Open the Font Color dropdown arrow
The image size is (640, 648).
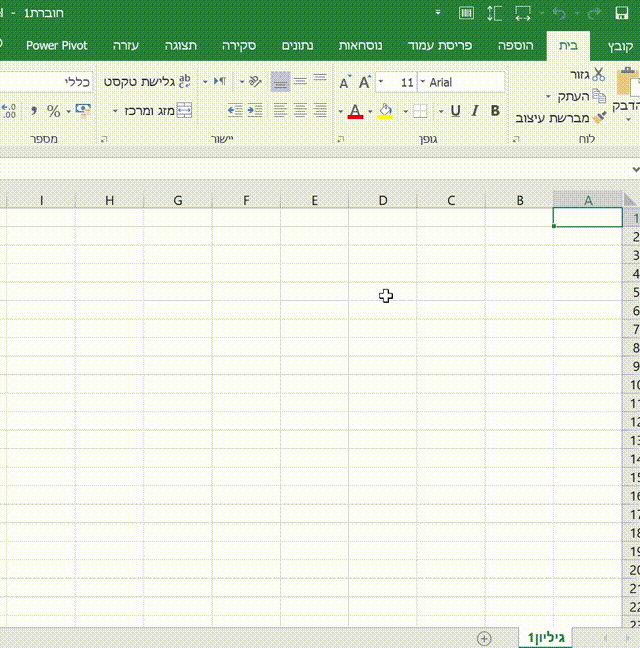click(340, 111)
